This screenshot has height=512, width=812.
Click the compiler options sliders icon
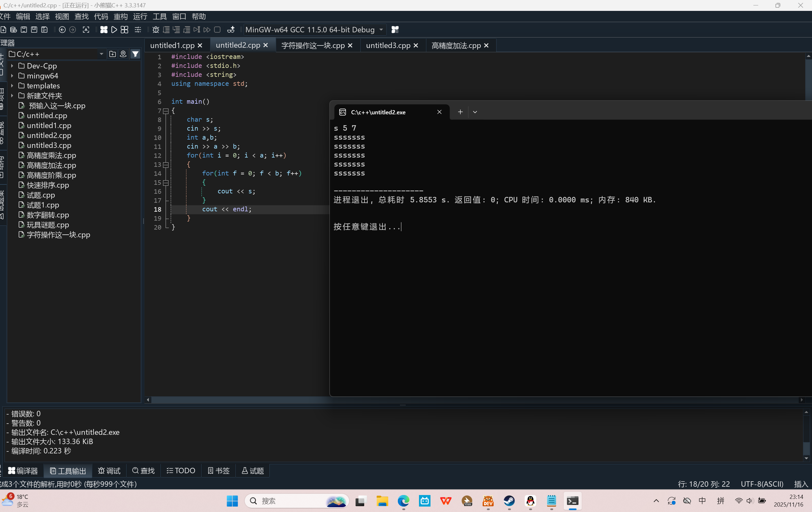point(138,30)
